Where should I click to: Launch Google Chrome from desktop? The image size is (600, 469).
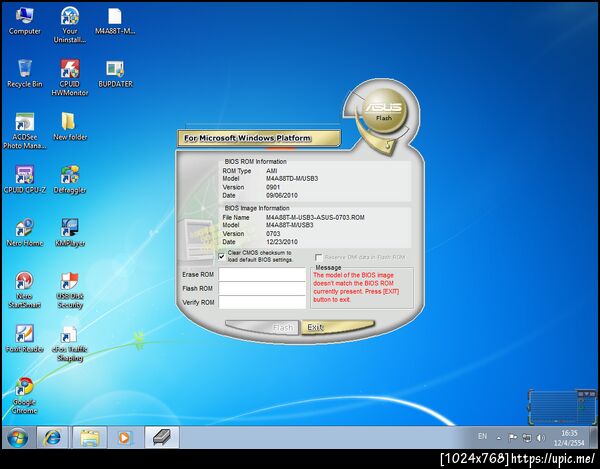24,396
